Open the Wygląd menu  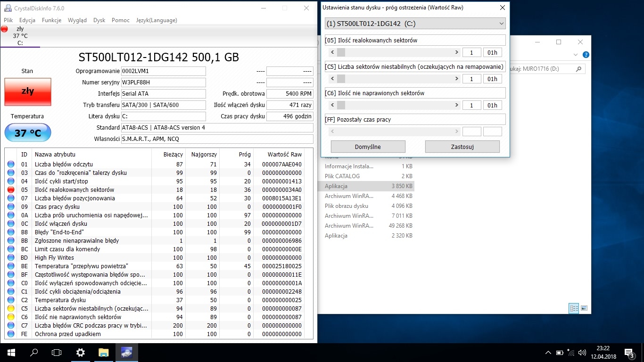77,20
